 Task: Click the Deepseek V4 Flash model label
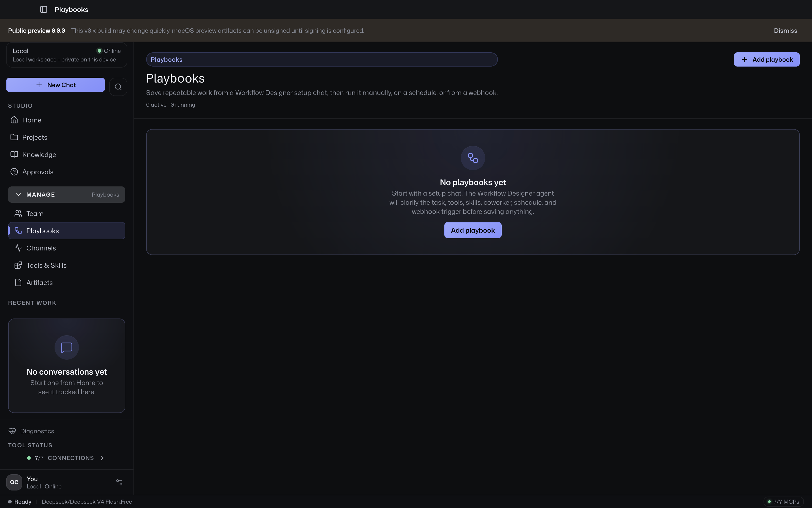coord(87,502)
